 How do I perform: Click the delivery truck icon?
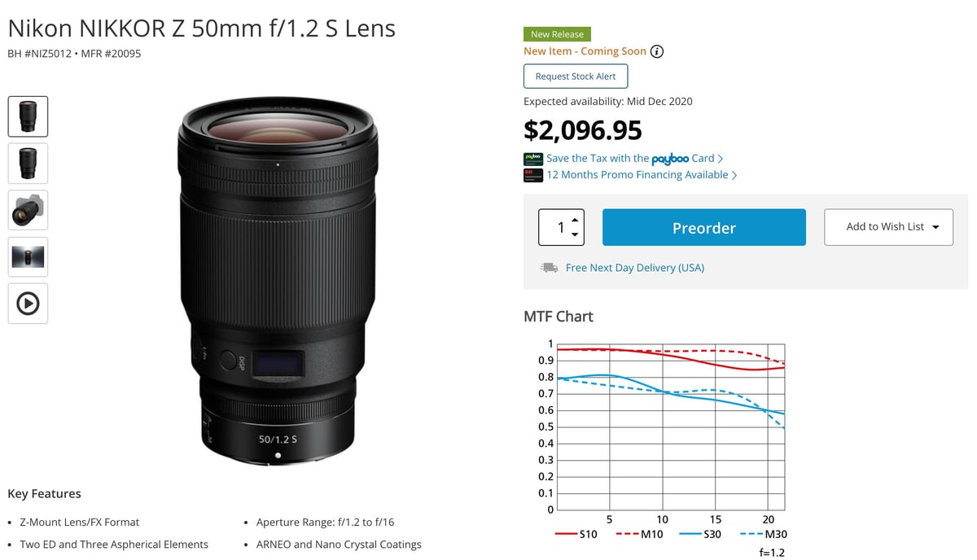pyautogui.click(x=549, y=267)
